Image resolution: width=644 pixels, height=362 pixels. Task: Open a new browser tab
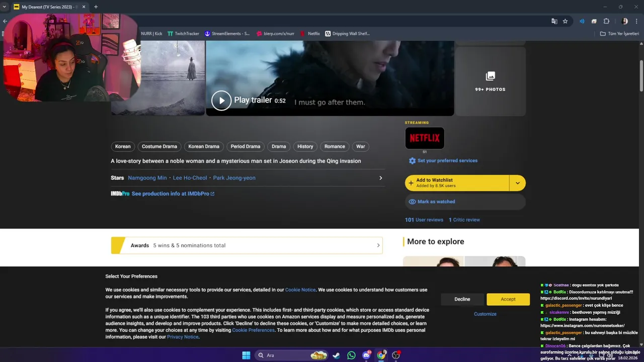click(96, 7)
